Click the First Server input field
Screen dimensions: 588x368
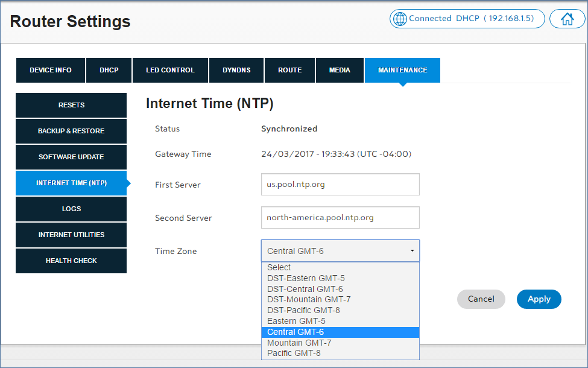click(340, 185)
